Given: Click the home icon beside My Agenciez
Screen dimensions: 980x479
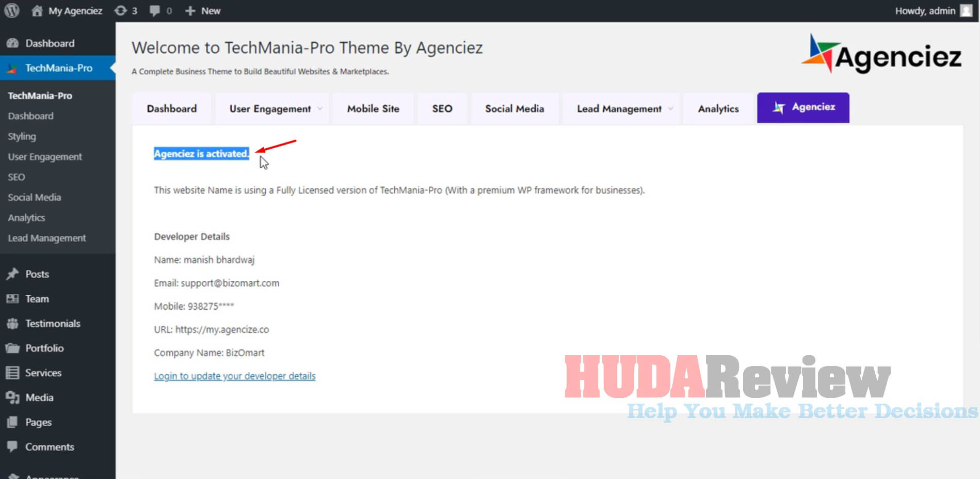Looking at the screenshot, I should [37, 10].
